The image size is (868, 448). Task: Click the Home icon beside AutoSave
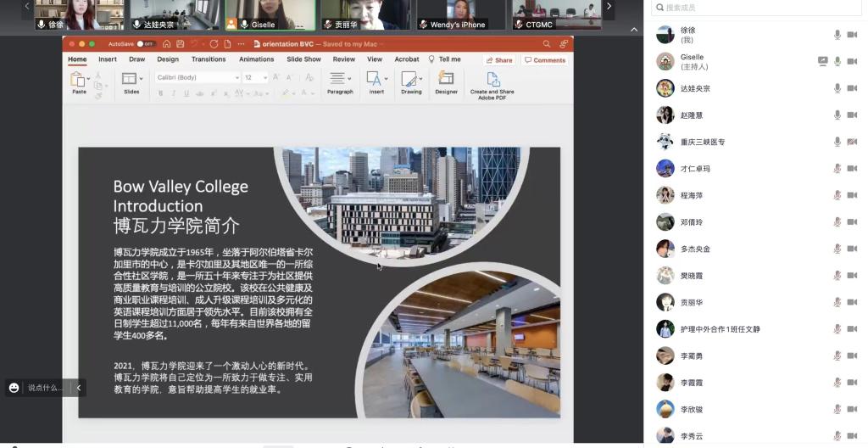point(167,44)
